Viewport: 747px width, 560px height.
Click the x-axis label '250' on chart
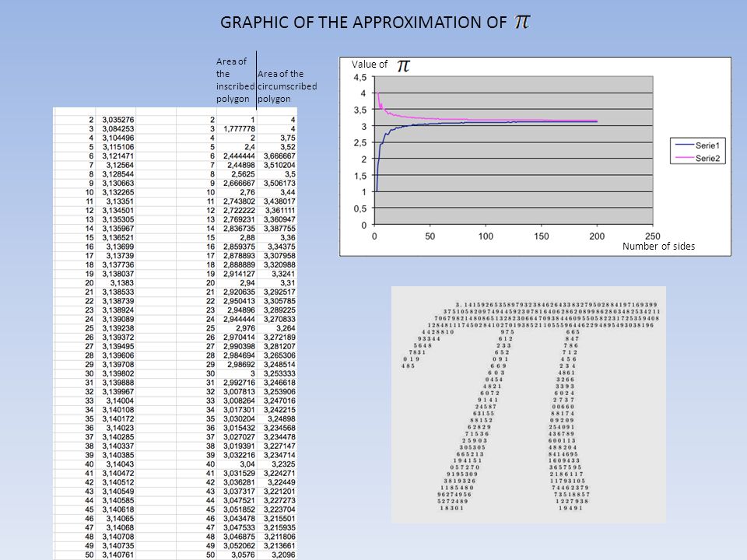[653, 236]
